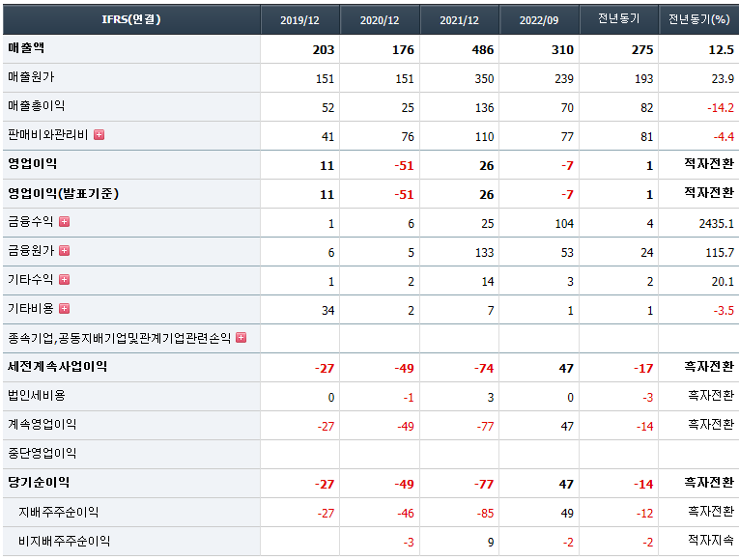Click 매출액 value 486 for 2021/12

pos(483,50)
